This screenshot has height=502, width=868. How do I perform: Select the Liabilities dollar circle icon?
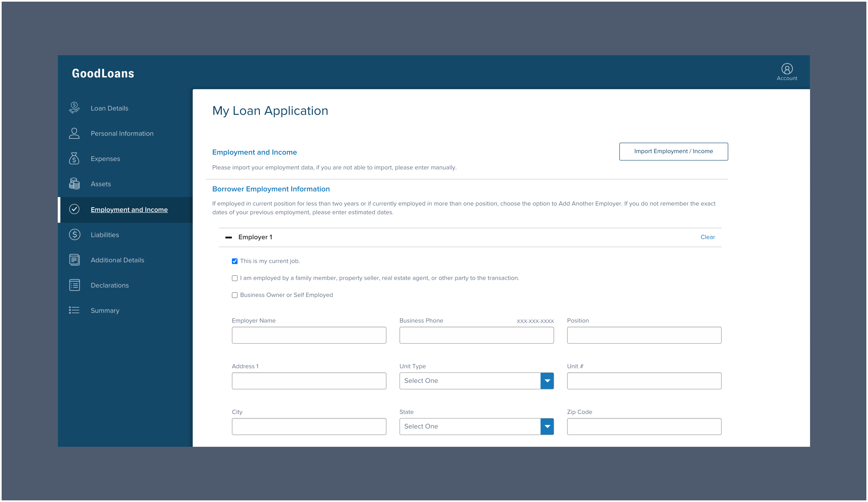tap(74, 235)
